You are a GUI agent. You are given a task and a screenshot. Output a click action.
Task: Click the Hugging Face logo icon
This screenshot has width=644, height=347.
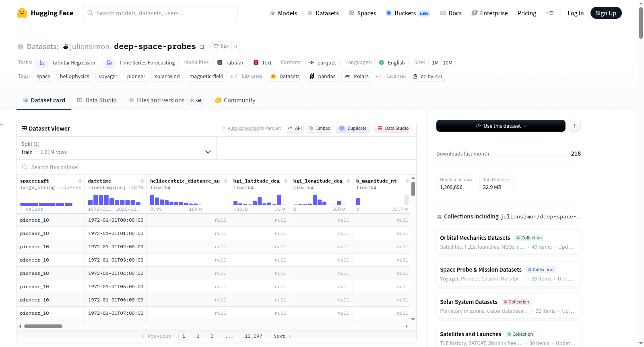pos(22,13)
